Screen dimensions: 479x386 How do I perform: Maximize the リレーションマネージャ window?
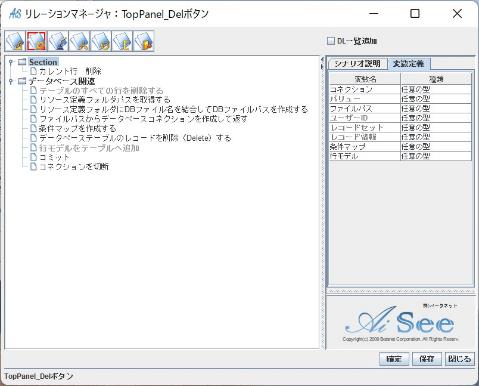[x=415, y=14]
